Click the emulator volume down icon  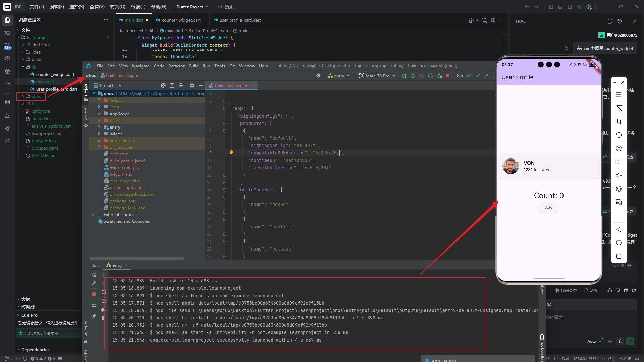click(x=619, y=175)
